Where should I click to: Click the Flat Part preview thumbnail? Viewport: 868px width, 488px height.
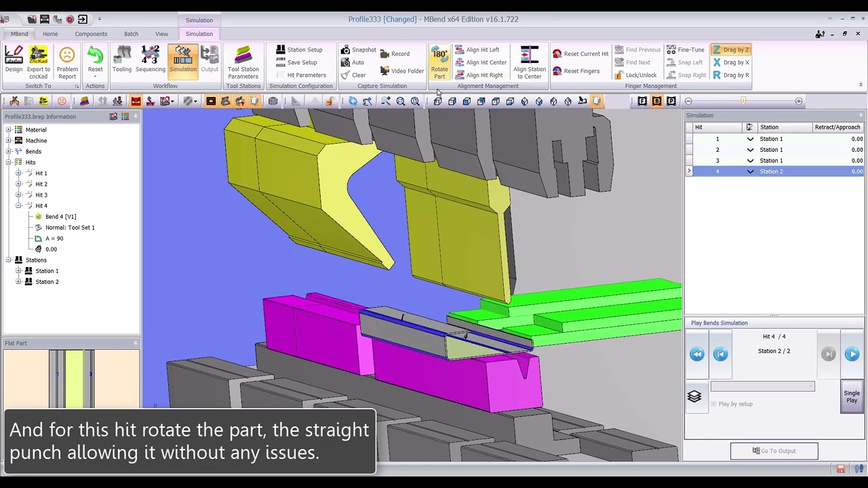pyautogui.click(x=71, y=379)
